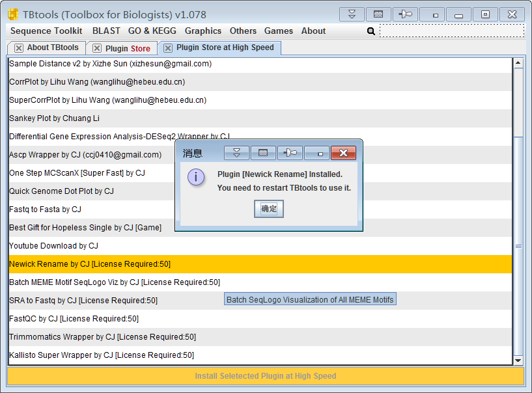Select SuperCorrPlot by Lihu Wang plugin
Viewport: 532px width, 393px height.
pyautogui.click(x=260, y=100)
